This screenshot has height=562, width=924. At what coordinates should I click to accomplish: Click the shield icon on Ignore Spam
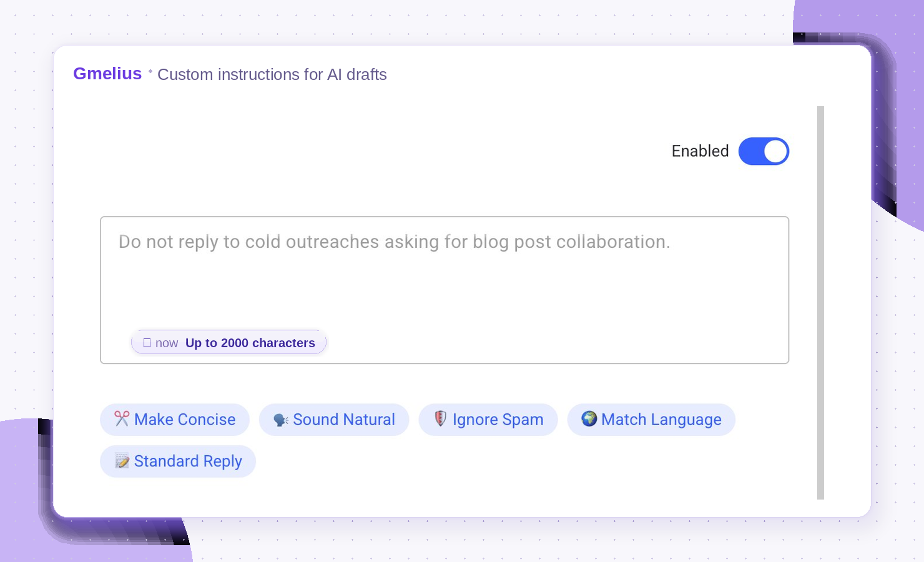[x=440, y=418]
